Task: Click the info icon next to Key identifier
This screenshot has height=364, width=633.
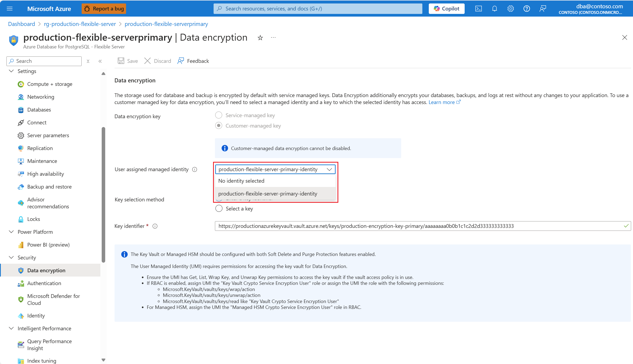Action: (x=155, y=226)
